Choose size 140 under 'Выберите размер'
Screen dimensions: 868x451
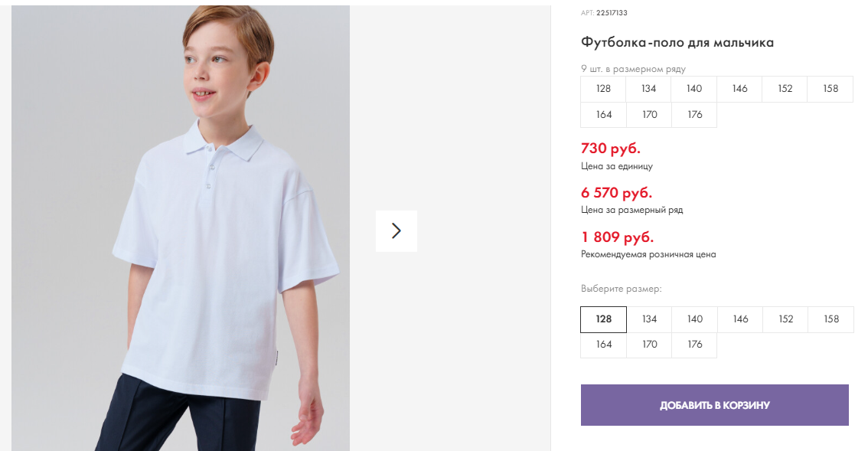694,319
